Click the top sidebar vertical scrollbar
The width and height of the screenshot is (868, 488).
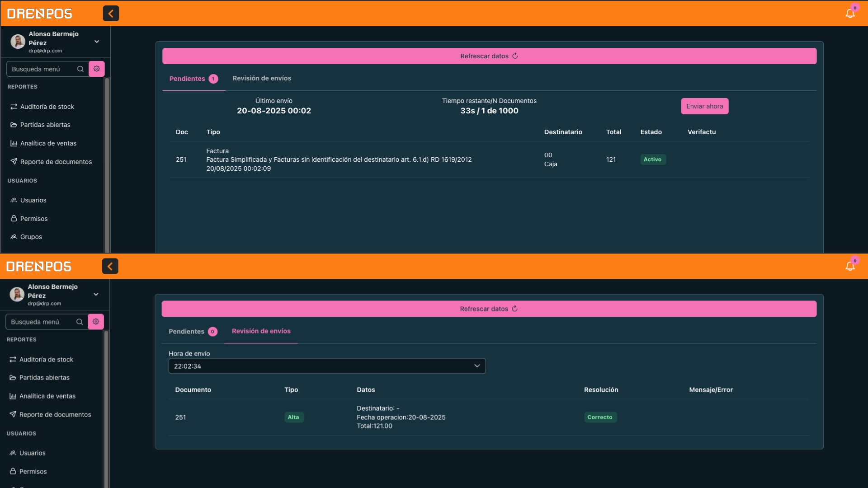click(x=107, y=165)
